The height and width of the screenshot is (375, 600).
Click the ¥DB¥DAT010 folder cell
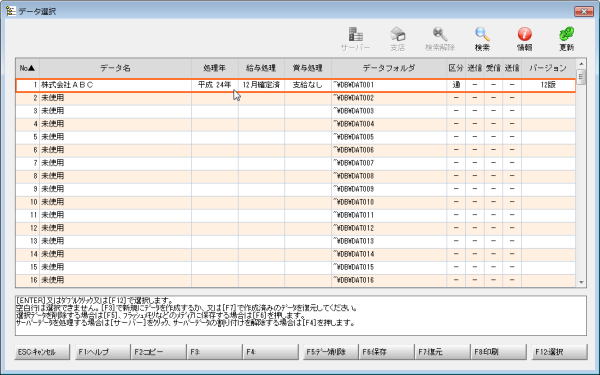click(389, 202)
